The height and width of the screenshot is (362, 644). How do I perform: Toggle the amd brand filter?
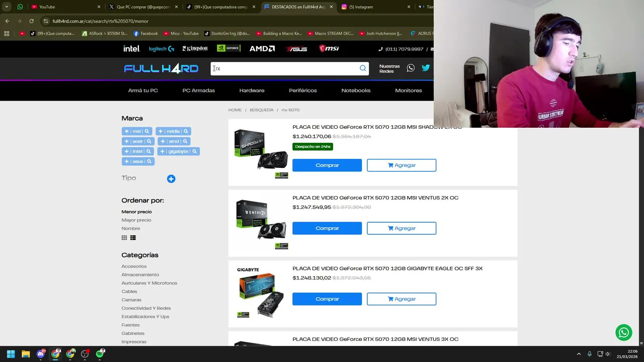(174, 141)
